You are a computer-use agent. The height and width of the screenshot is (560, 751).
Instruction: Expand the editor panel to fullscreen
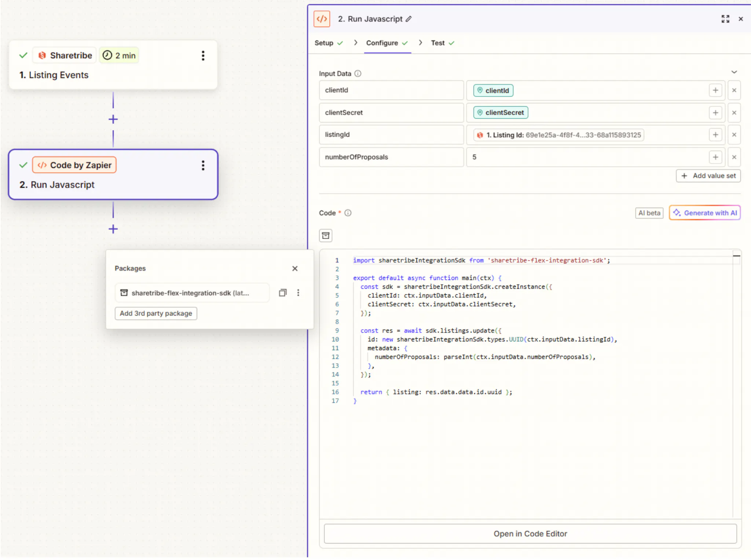(x=725, y=19)
